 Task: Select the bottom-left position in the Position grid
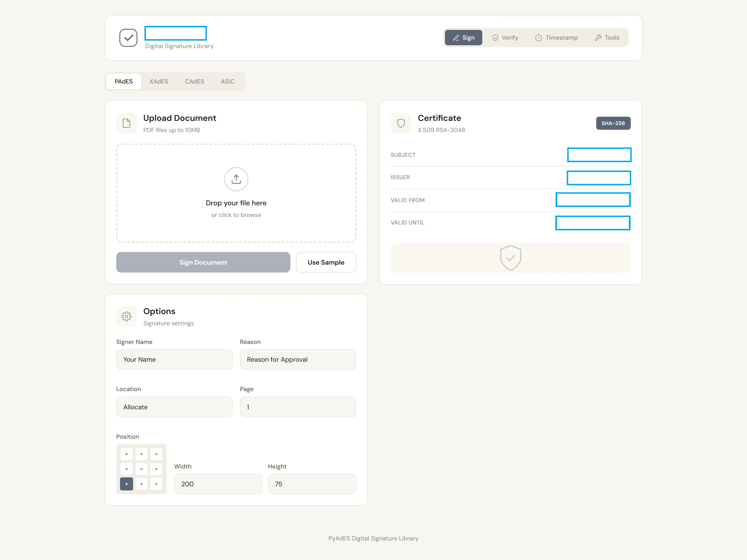pyautogui.click(x=126, y=484)
